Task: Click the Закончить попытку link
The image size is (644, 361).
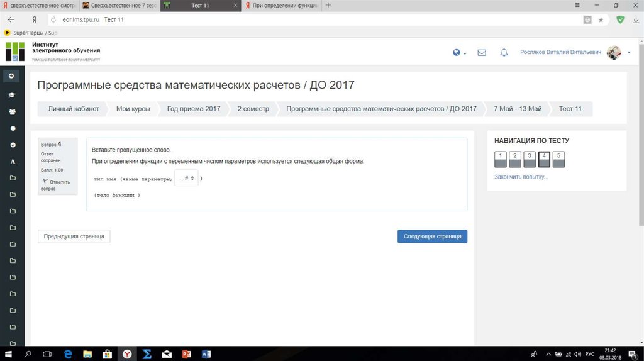Action: [x=521, y=177]
